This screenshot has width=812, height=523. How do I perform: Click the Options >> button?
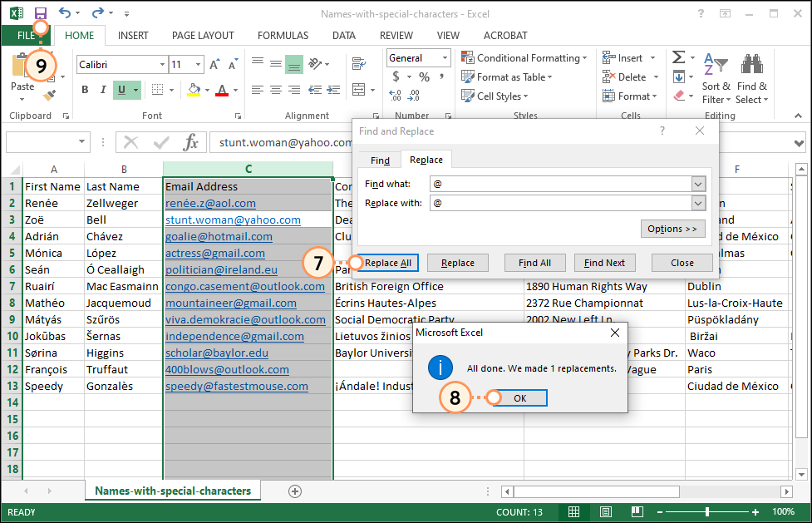[x=672, y=229]
